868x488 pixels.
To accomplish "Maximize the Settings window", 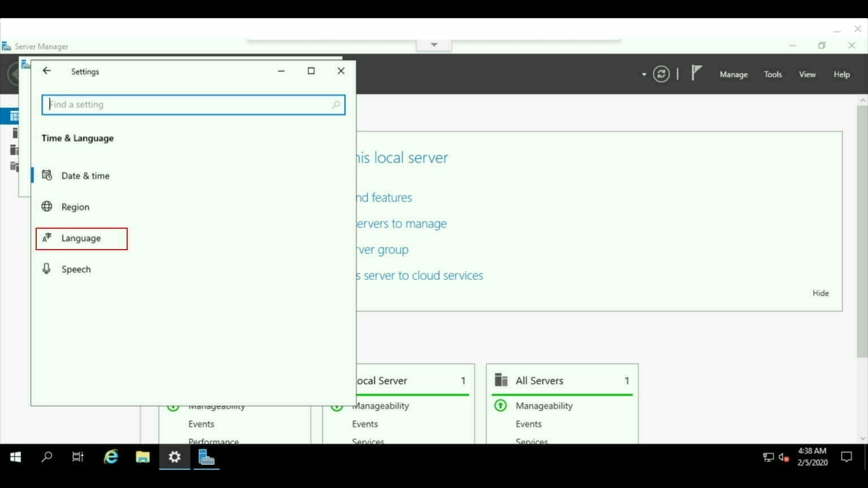I will (311, 71).
